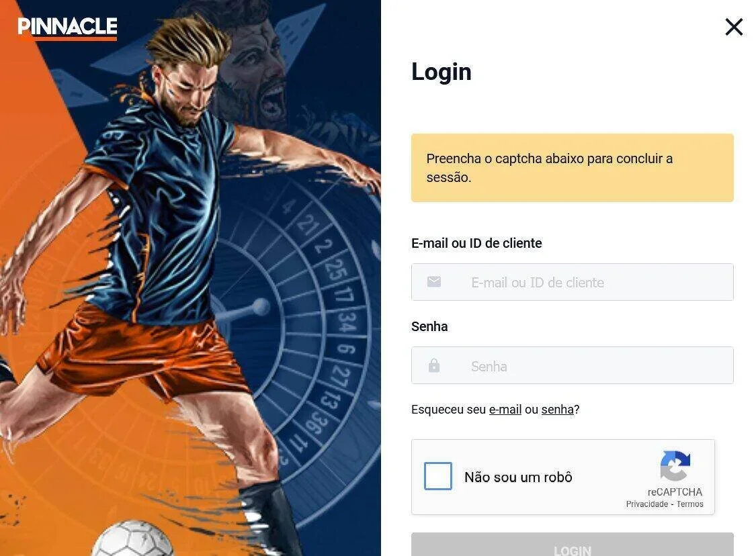The image size is (756, 556).
Task: Close the login panel with the X
Action: click(734, 27)
